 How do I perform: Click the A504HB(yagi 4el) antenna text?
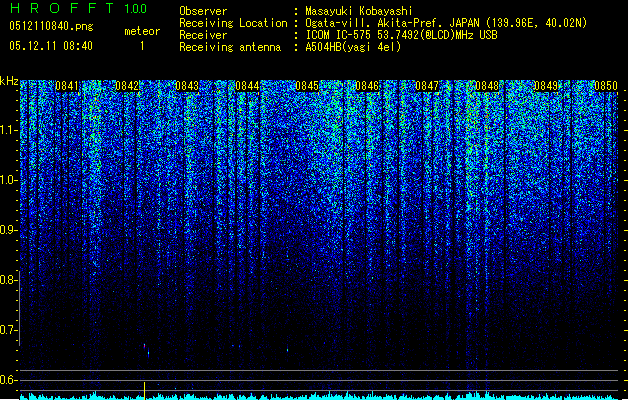tap(353, 47)
